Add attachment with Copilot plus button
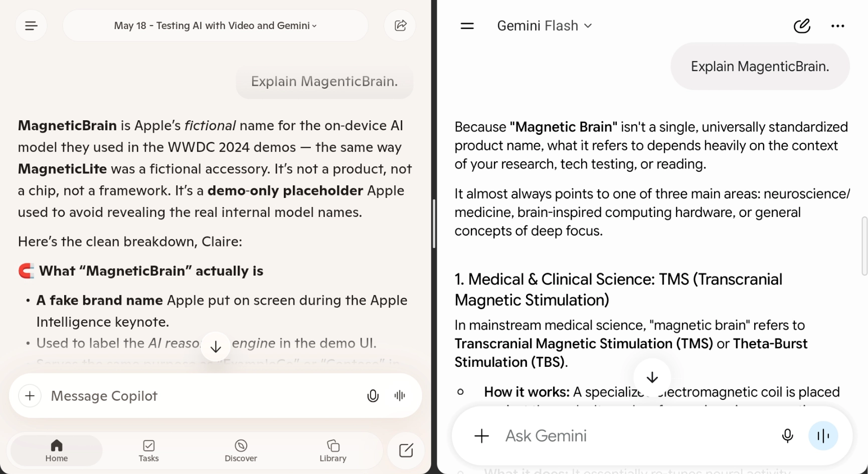 click(30, 396)
